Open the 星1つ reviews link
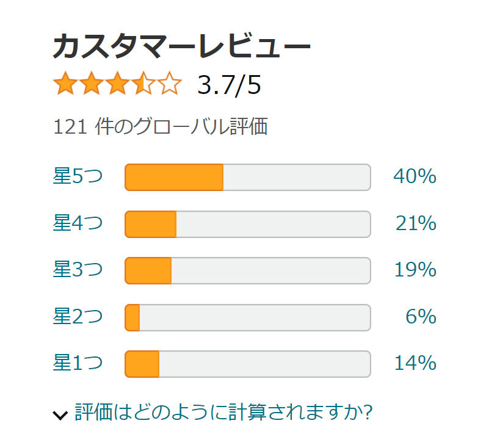This screenshot has width=486, height=448. point(78,363)
